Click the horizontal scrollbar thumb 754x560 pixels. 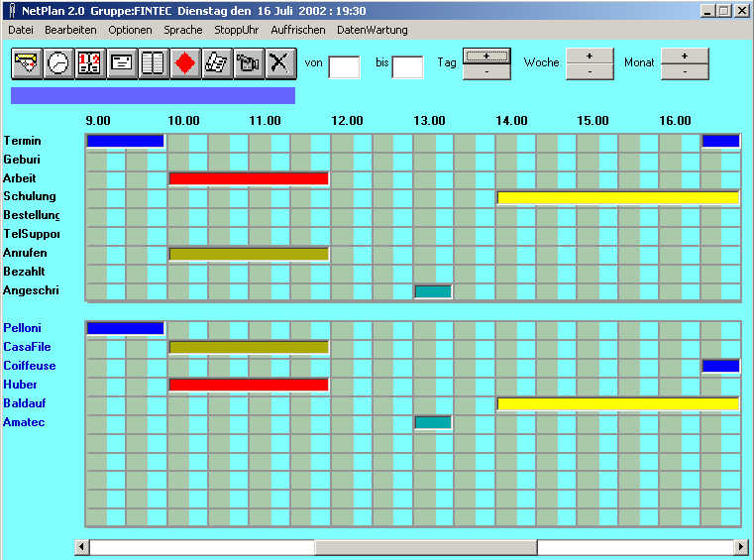click(426, 547)
